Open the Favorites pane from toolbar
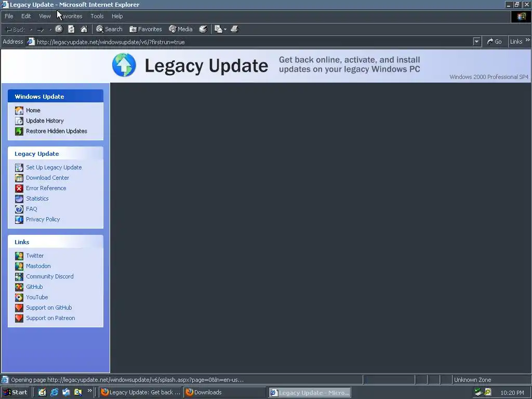The height and width of the screenshot is (399, 532). (x=145, y=29)
